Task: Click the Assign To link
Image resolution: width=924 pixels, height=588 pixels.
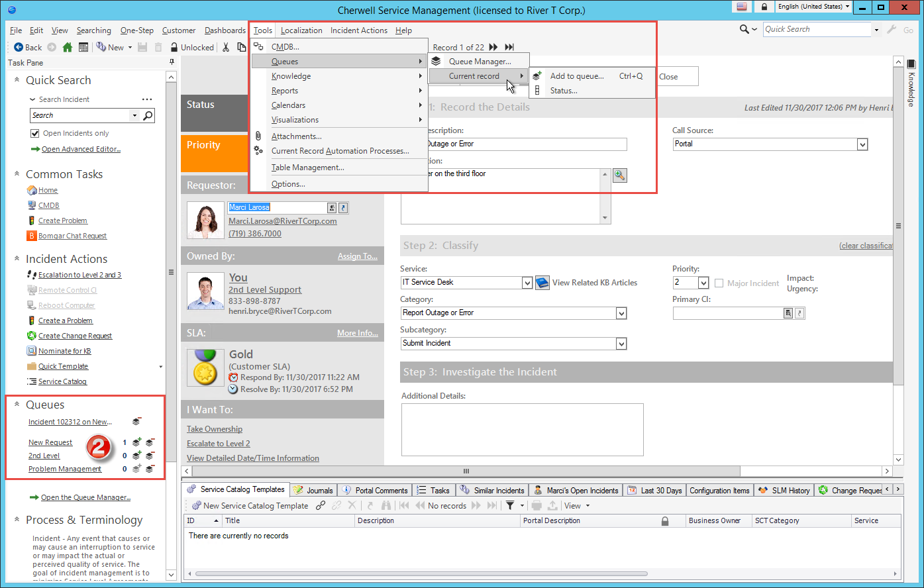Action: click(358, 256)
